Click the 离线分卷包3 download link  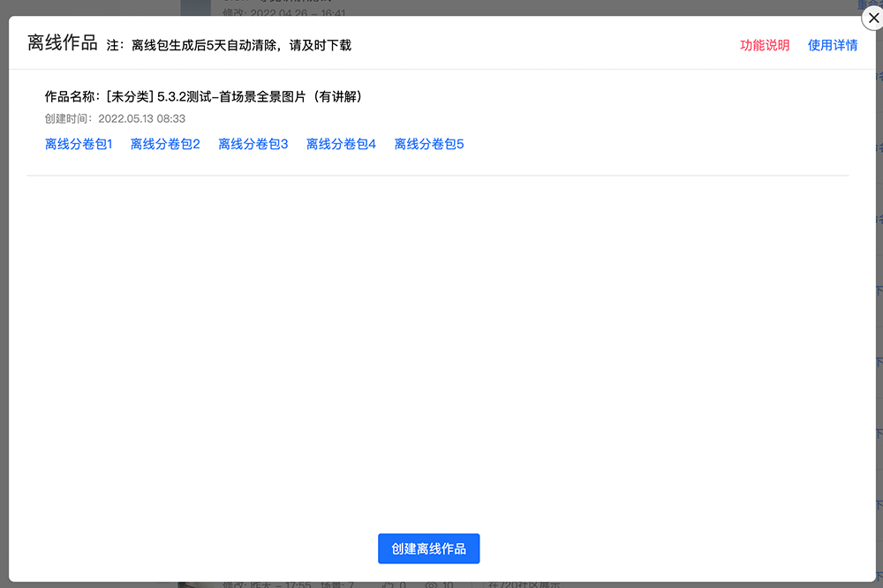[x=253, y=144]
